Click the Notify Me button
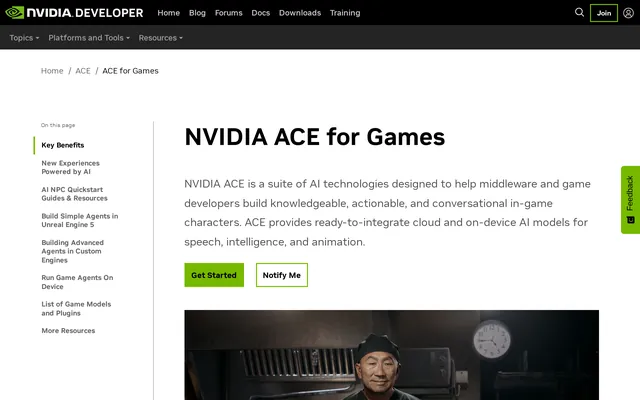The image size is (640, 400). (282, 275)
